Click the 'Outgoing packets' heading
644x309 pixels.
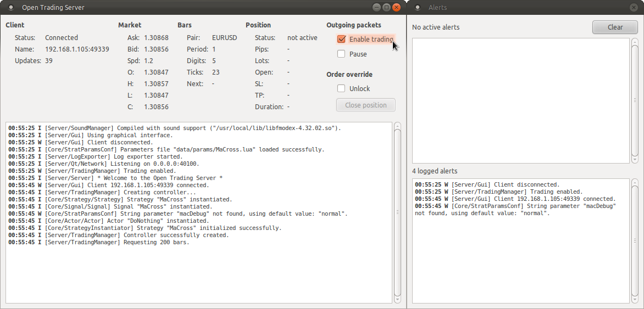click(x=354, y=25)
